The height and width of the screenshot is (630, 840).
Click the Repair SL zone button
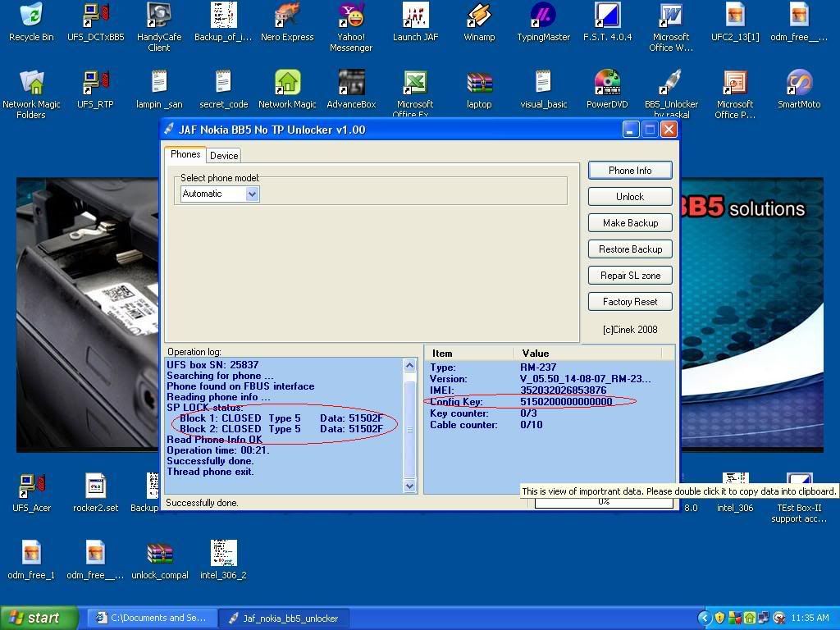[630, 276]
